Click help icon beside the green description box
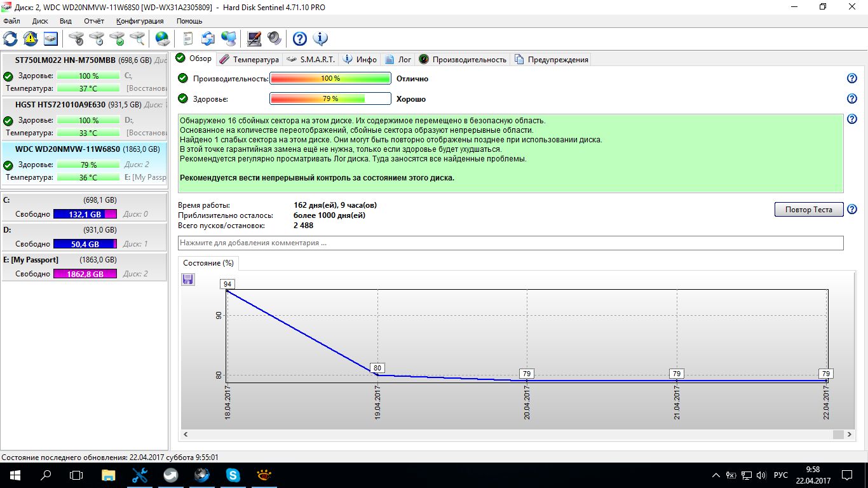 tap(852, 119)
